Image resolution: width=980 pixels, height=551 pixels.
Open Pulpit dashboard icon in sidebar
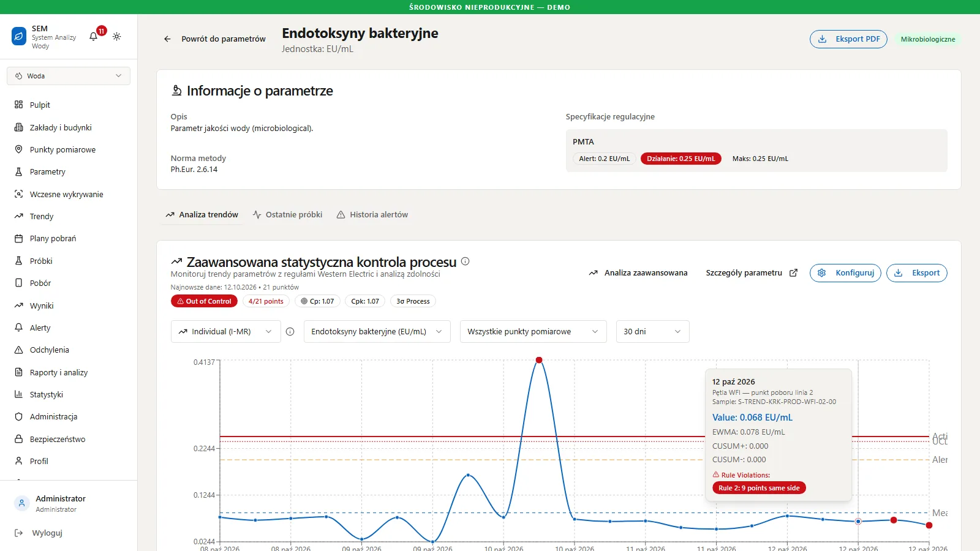[18, 105]
